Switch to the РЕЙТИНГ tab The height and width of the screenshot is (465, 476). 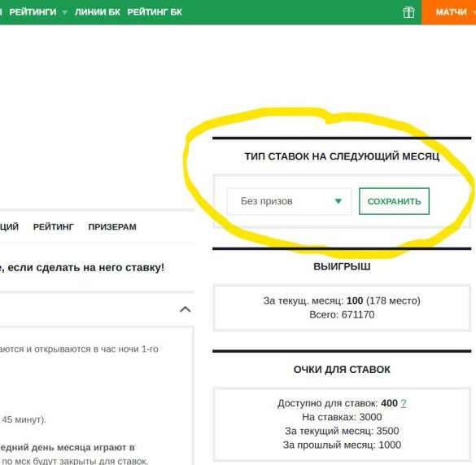click(54, 227)
